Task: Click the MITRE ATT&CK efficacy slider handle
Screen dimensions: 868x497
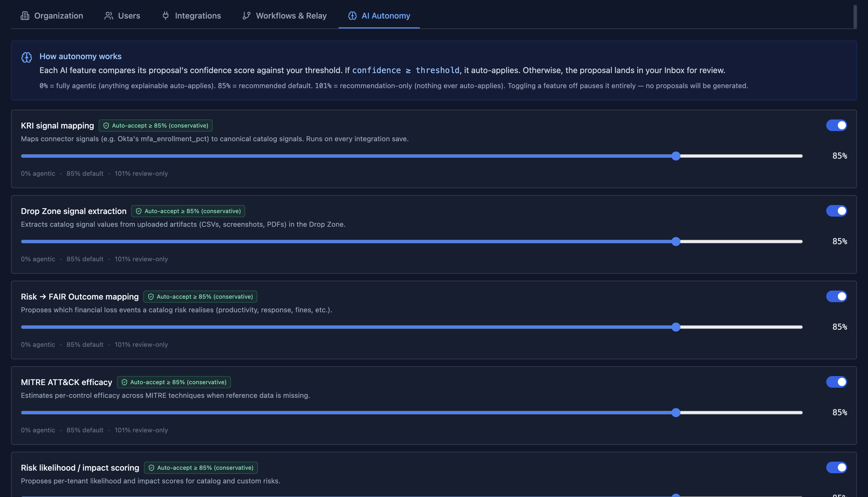Action: coord(676,413)
